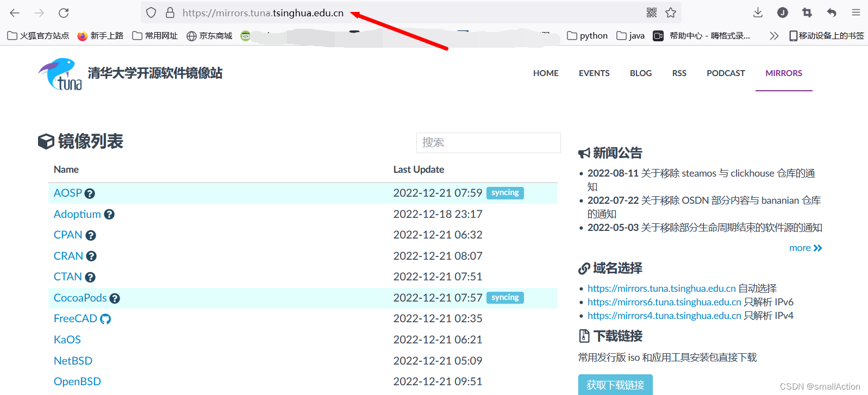The image size is (868, 395).
Task: Open the QR code icon in address bar
Action: (652, 12)
